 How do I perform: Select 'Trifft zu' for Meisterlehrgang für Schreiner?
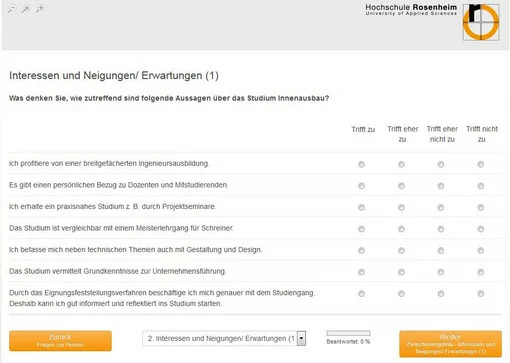point(361,229)
